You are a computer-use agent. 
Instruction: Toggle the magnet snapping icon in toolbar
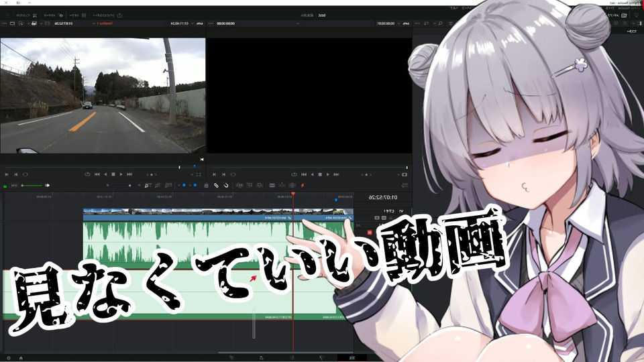(x=225, y=186)
